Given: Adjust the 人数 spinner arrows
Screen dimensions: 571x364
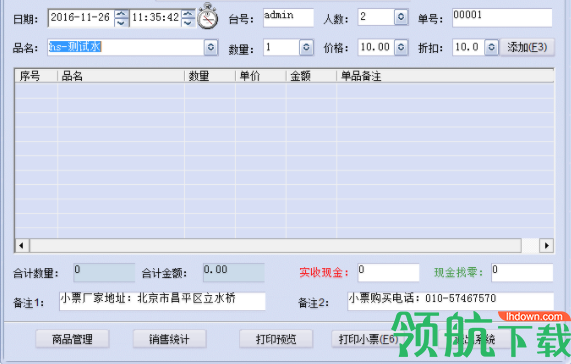Looking at the screenshot, I should (401, 17).
